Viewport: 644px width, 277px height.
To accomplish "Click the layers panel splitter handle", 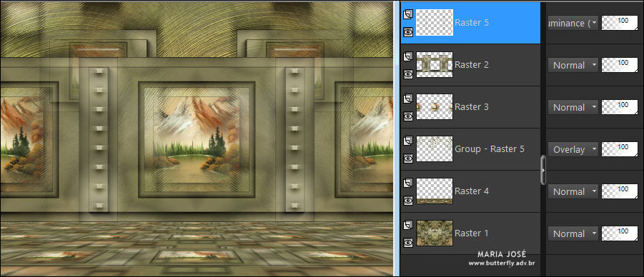I will pyautogui.click(x=543, y=170).
